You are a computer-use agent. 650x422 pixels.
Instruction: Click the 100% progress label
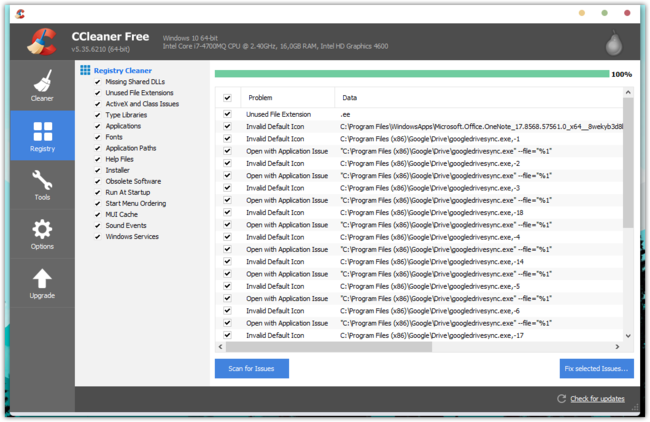pyautogui.click(x=621, y=74)
